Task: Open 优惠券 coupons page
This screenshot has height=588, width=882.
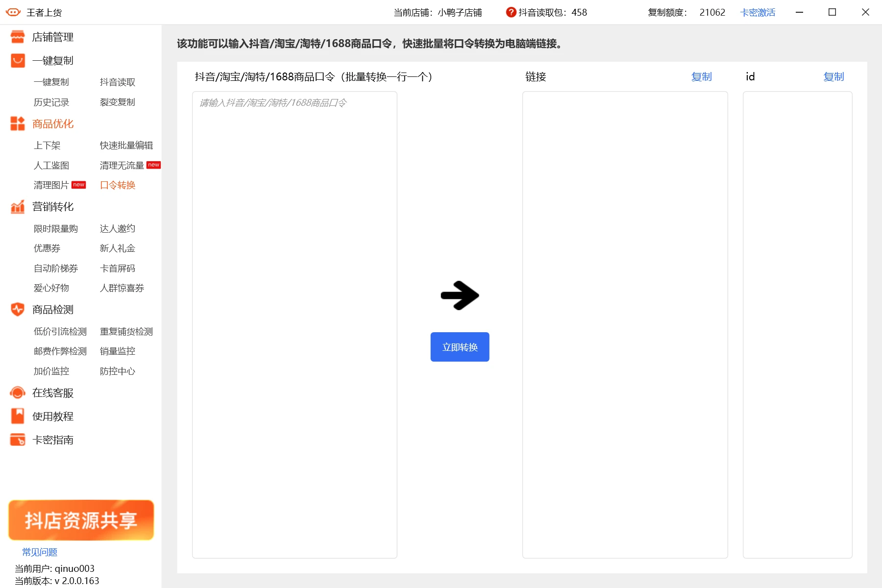Action: (x=47, y=248)
